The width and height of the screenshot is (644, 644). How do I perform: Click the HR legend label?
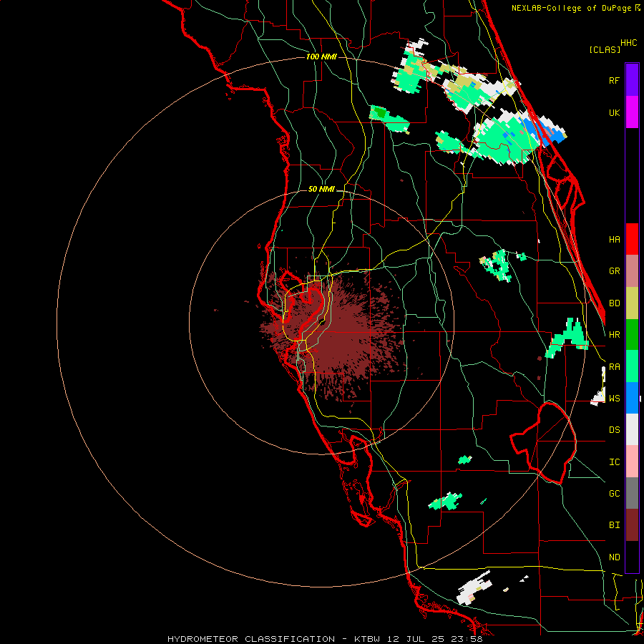(x=614, y=335)
